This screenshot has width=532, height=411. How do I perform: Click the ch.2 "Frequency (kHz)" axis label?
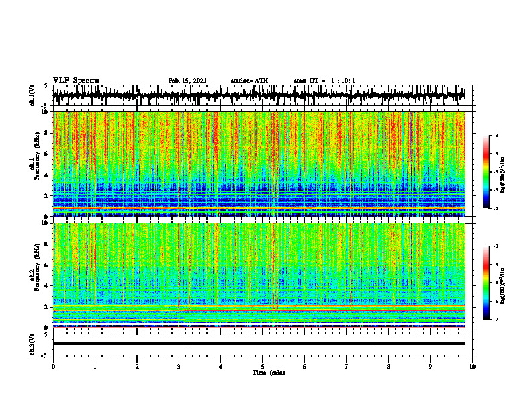[37, 267]
